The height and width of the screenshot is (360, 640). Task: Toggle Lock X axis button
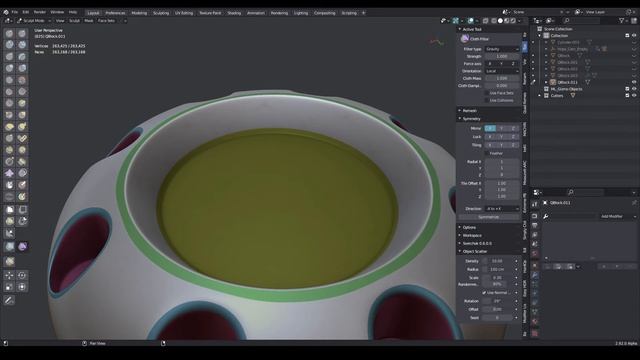[490, 137]
